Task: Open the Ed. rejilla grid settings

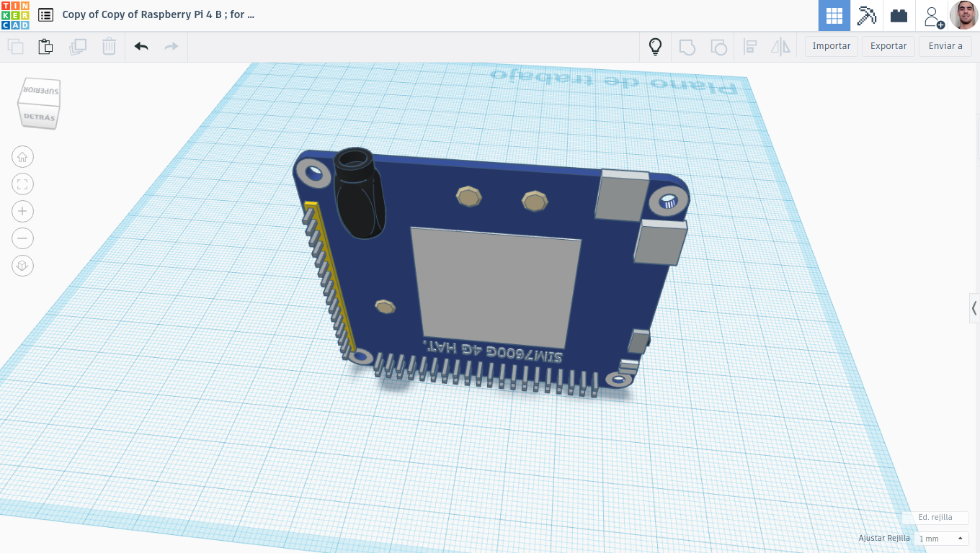Action: (935, 518)
